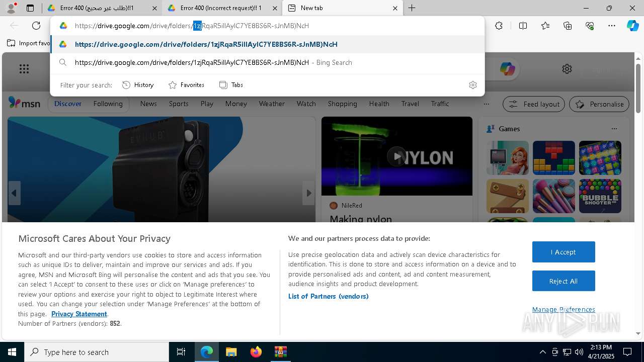
Task: Open the jewel match game tile
Action: (x=600, y=158)
